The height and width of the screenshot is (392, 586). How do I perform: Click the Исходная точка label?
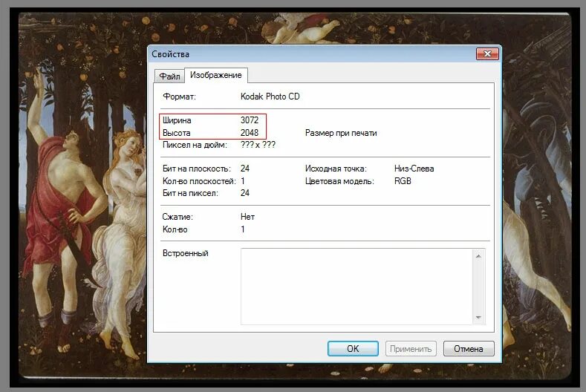(336, 169)
